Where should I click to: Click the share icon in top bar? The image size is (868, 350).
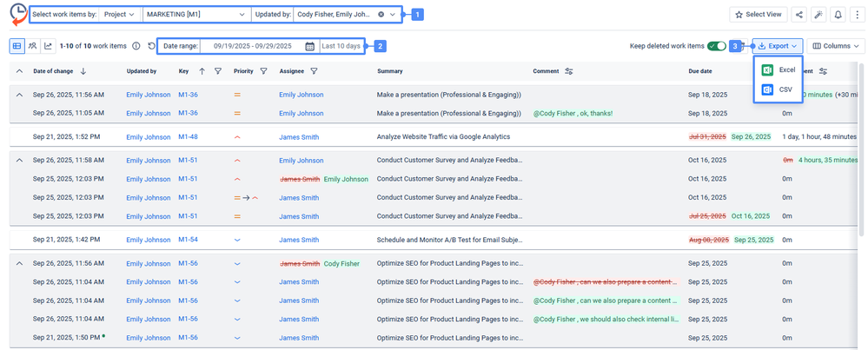tap(799, 15)
